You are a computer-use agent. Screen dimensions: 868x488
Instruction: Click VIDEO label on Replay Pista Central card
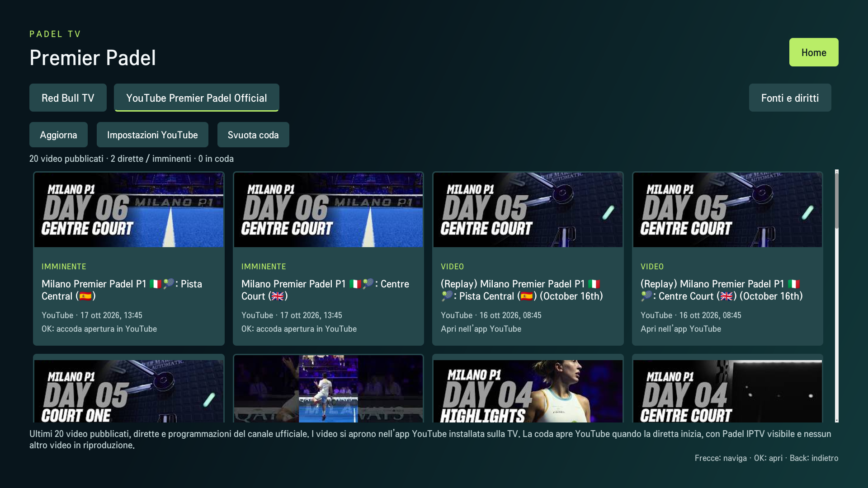click(x=453, y=267)
